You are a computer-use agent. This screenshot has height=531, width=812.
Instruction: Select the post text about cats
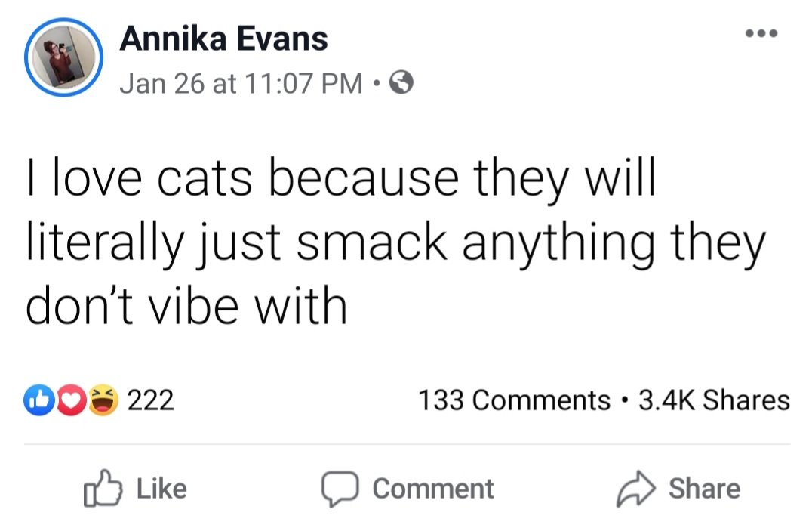[x=395, y=242]
